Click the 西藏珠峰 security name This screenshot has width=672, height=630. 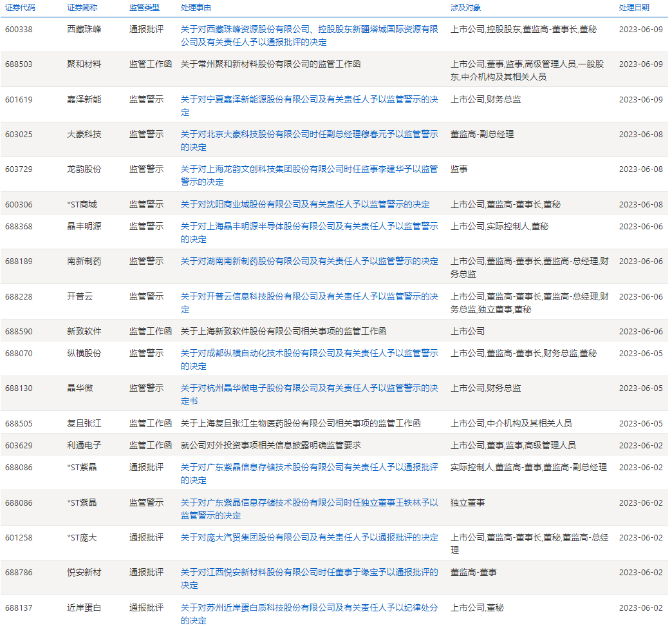tap(84, 30)
